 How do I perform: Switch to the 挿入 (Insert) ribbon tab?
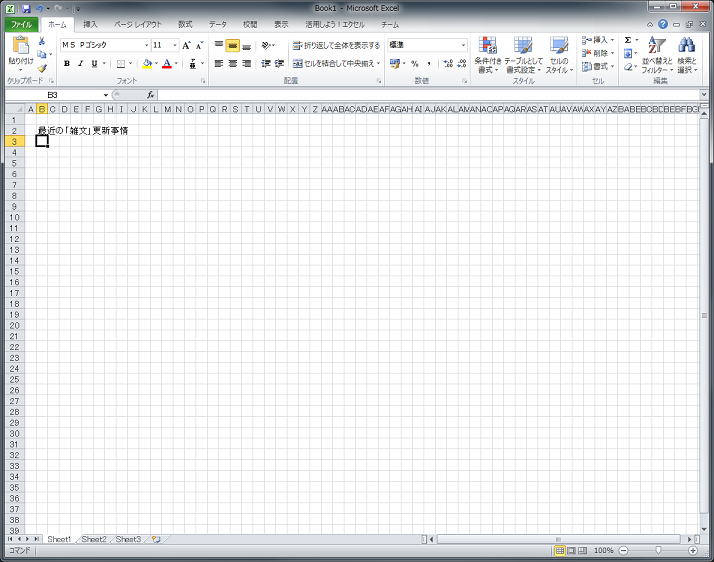(90, 23)
